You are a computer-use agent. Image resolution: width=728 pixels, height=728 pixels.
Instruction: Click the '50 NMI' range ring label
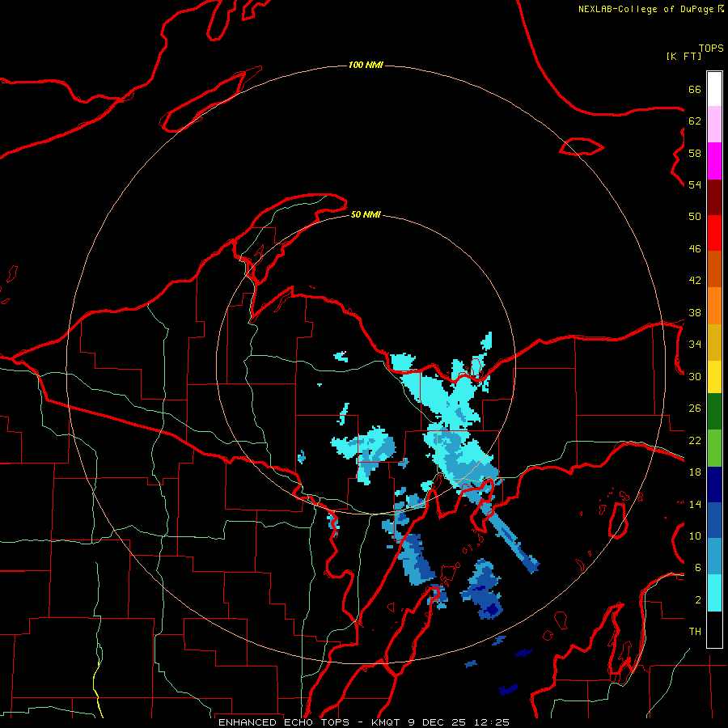(366, 214)
